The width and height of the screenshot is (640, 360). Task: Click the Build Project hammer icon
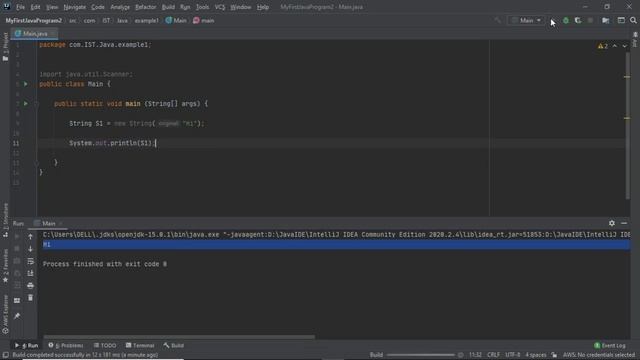coord(498,20)
